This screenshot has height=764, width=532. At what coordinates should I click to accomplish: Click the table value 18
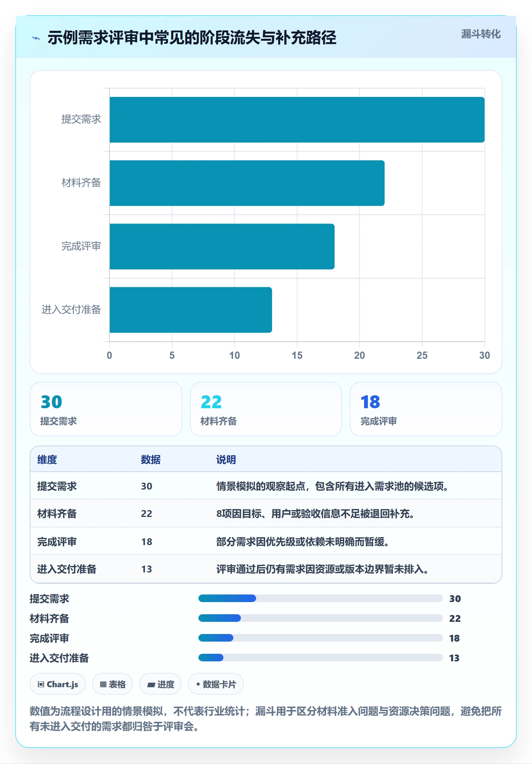click(x=147, y=542)
